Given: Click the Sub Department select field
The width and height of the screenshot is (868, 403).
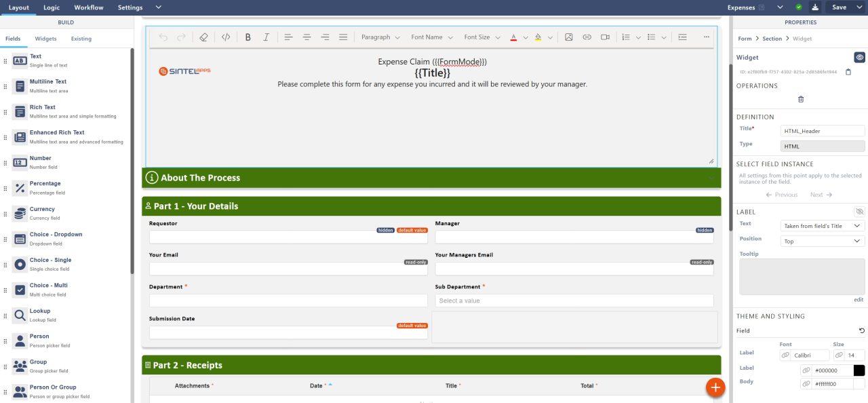Looking at the screenshot, I should (574, 301).
